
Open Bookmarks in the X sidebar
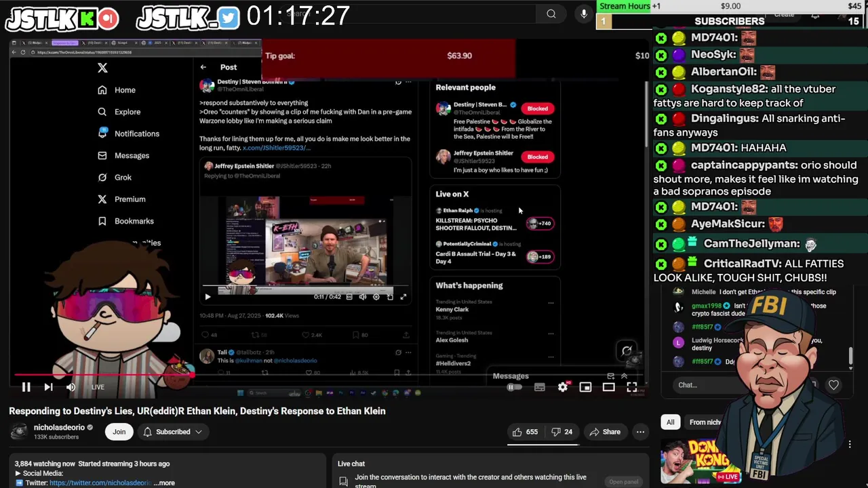(x=125, y=221)
